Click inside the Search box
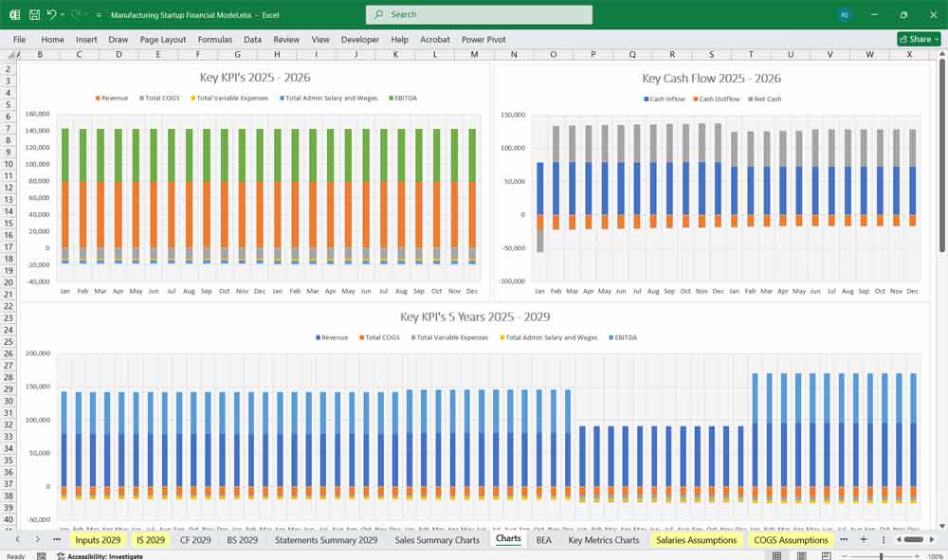The image size is (948, 560). pyautogui.click(x=479, y=15)
